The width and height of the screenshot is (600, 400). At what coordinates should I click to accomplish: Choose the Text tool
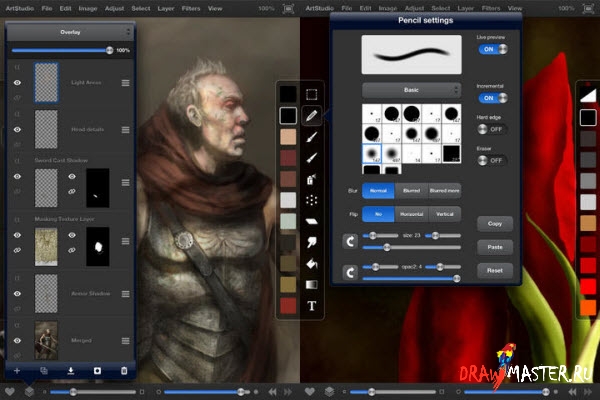click(312, 305)
